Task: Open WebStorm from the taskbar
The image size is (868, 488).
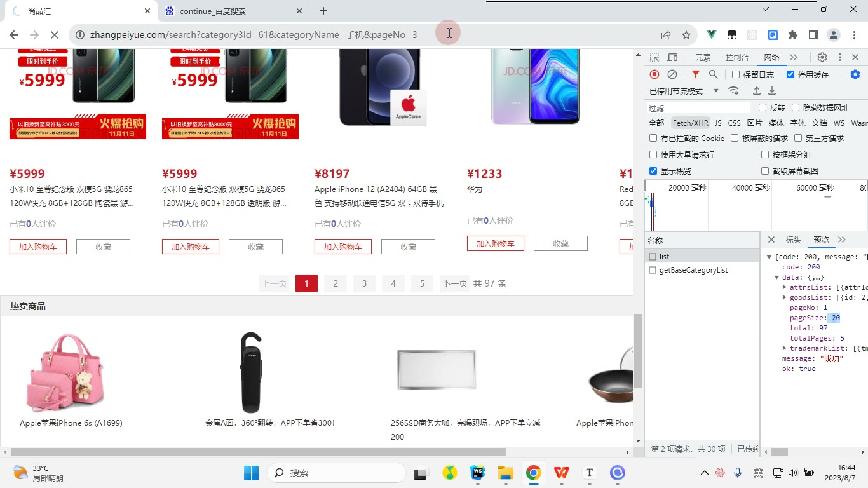Action: 478,473
